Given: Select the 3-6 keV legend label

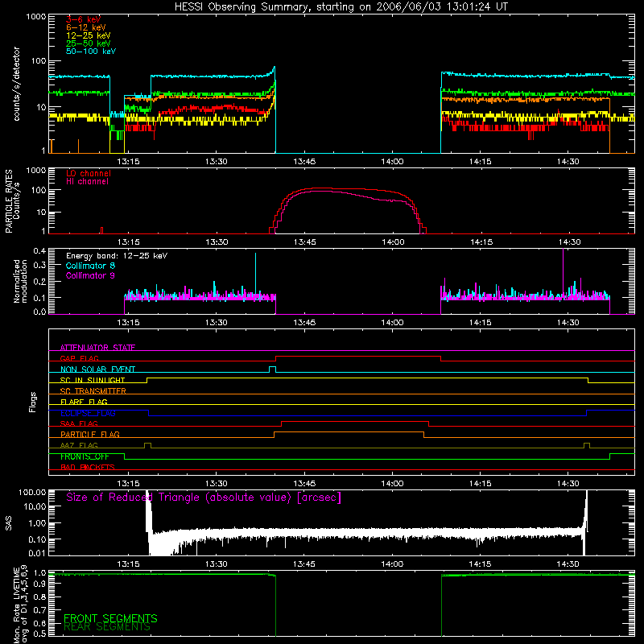Looking at the screenshot, I should tap(83, 19).
